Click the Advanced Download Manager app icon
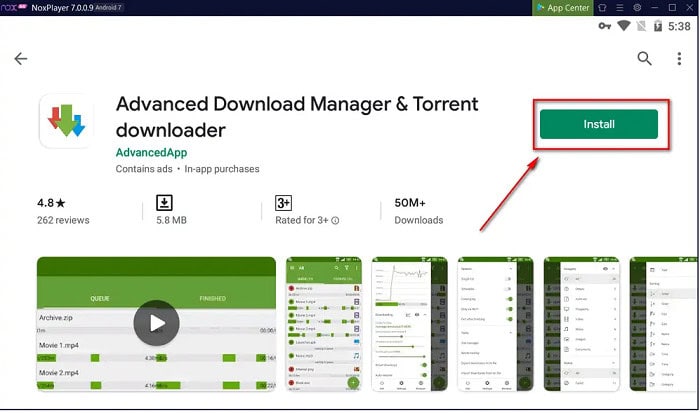 (66, 121)
